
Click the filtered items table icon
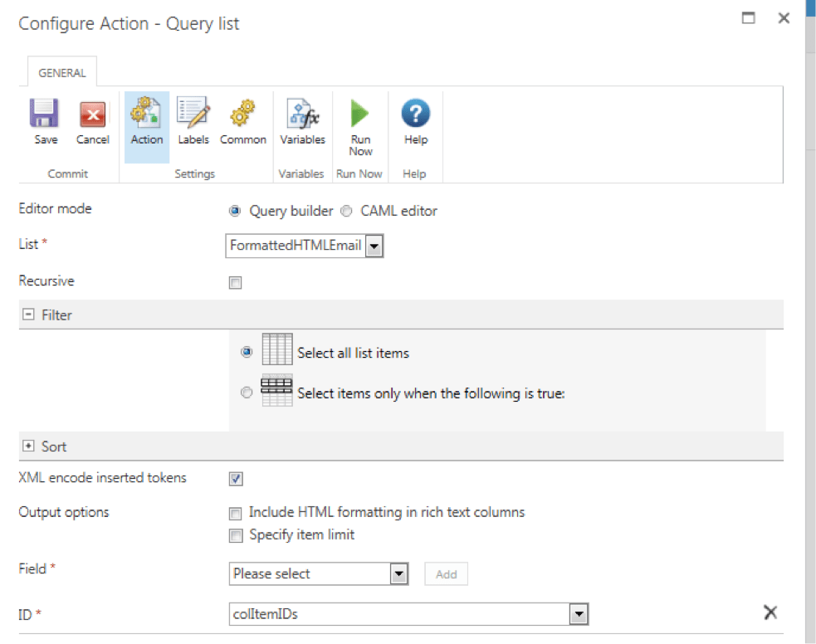[x=277, y=390]
